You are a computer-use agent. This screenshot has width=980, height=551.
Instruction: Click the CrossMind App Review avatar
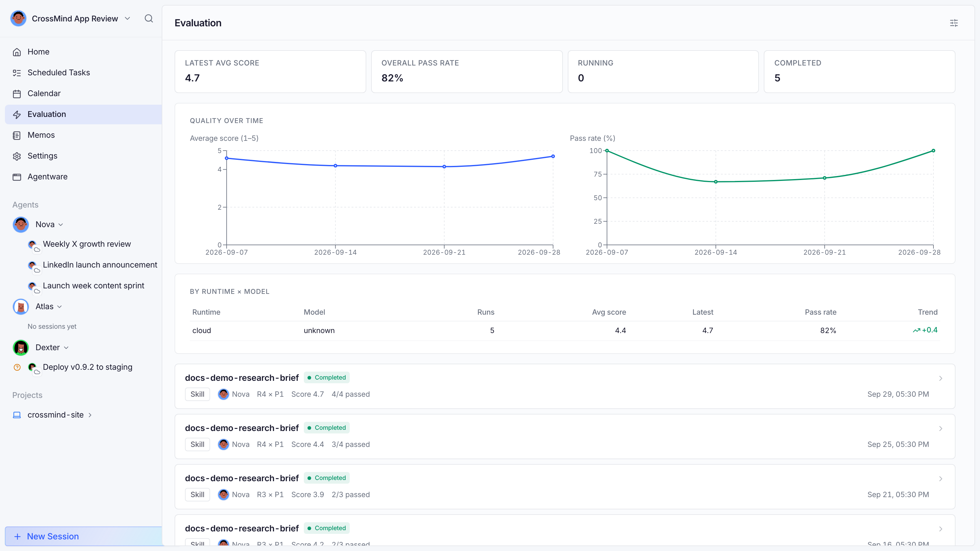pyautogui.click(x=18, y=18)
